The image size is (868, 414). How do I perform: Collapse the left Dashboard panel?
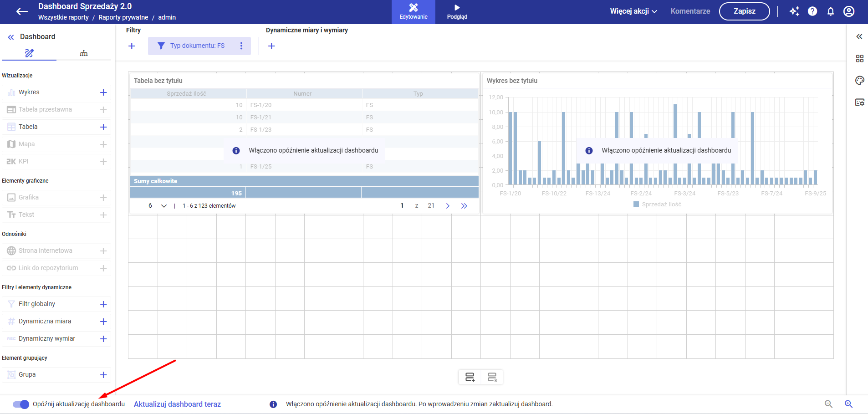point(11,37)
